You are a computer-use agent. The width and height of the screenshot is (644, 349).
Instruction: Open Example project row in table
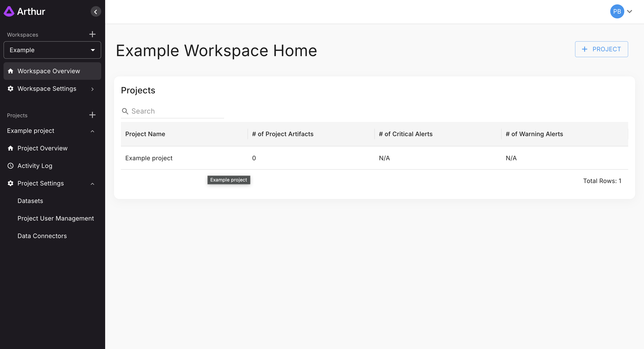(x=149, y=158)
